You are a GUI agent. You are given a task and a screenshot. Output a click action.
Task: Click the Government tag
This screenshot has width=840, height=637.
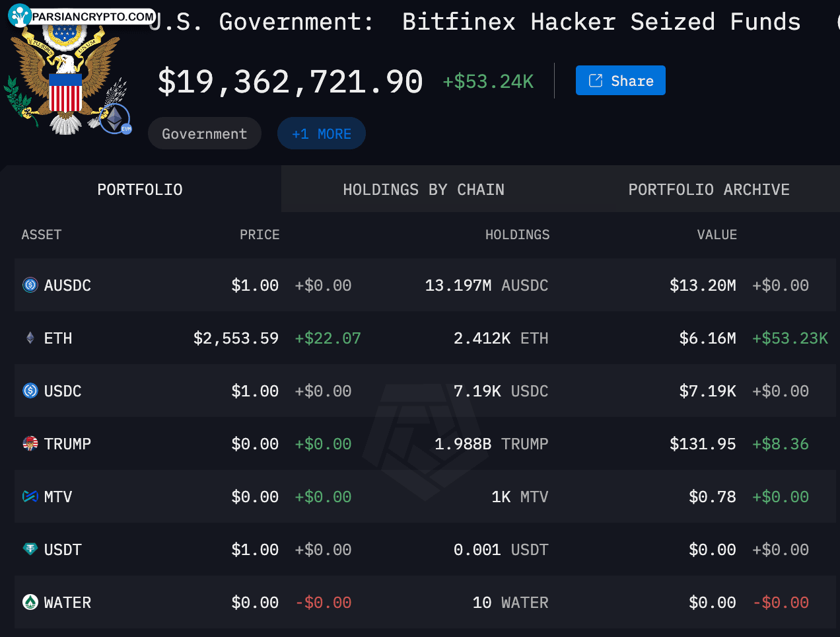pos(205,133)
